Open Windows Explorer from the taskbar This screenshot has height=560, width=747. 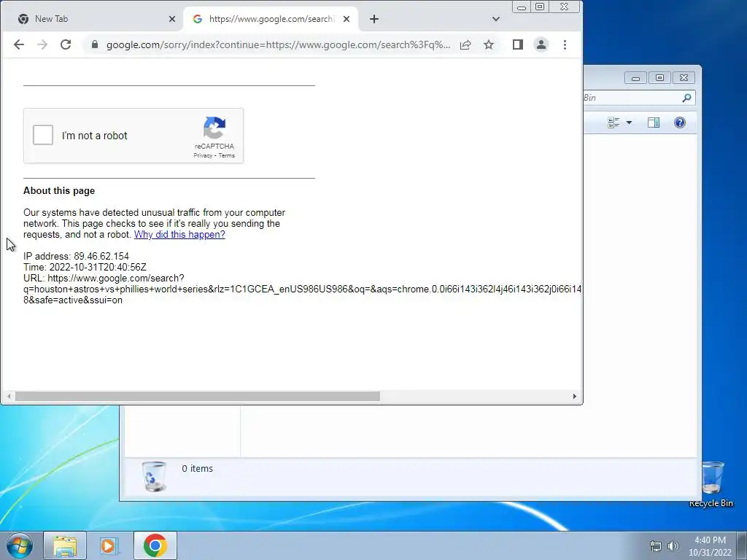[65, 545]
